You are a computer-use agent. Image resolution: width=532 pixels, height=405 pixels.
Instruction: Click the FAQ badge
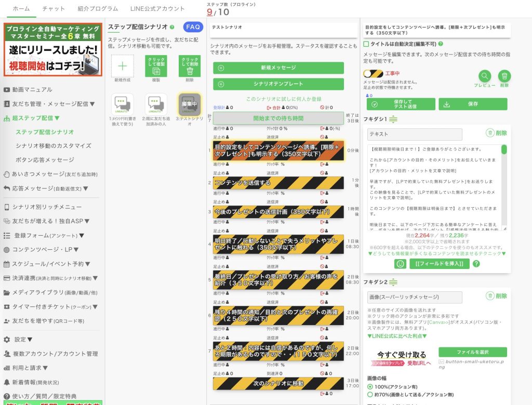click(x=193, y=27)
